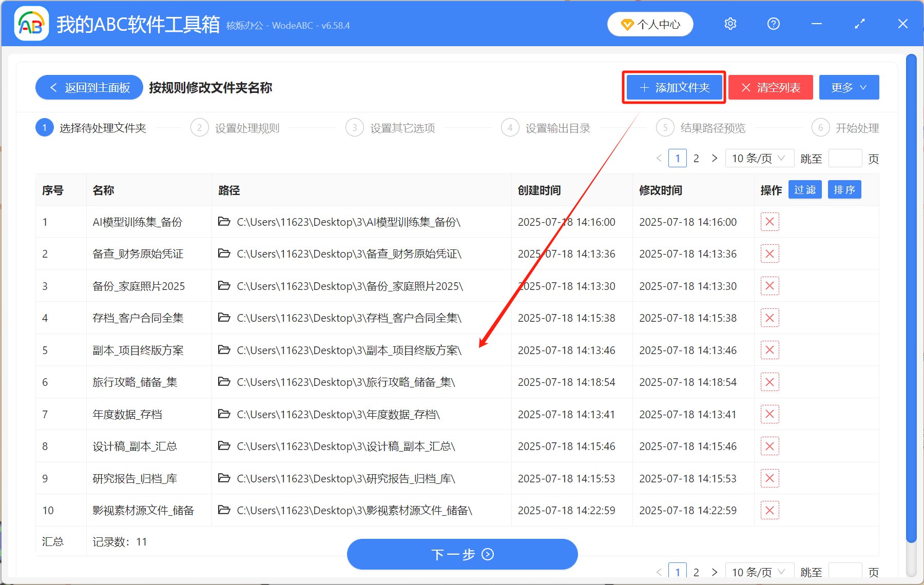Select step 2 设置处理规则

pyautogui.click(x=247, y=128)
